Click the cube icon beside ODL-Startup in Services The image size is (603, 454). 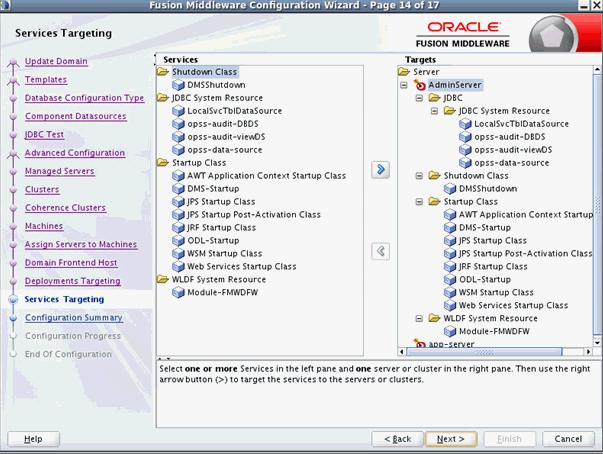[178, 241]
